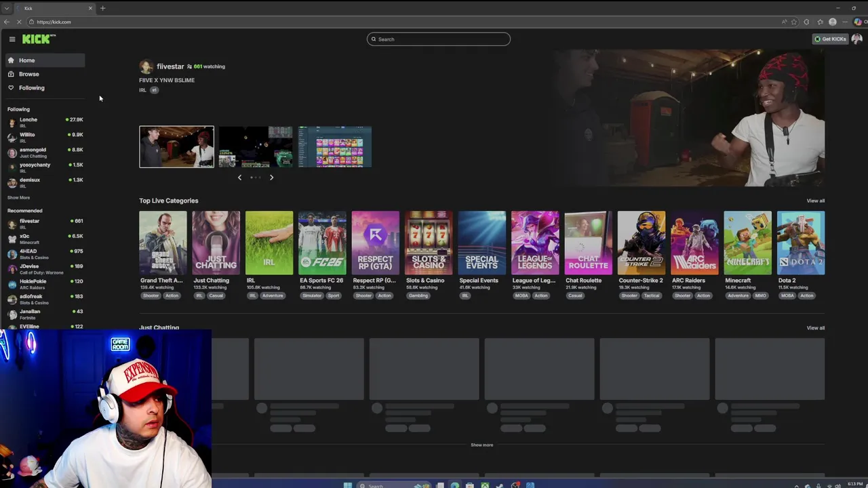Open fiivestar featured channel name

pyautogui.click(x=170, y=66)
